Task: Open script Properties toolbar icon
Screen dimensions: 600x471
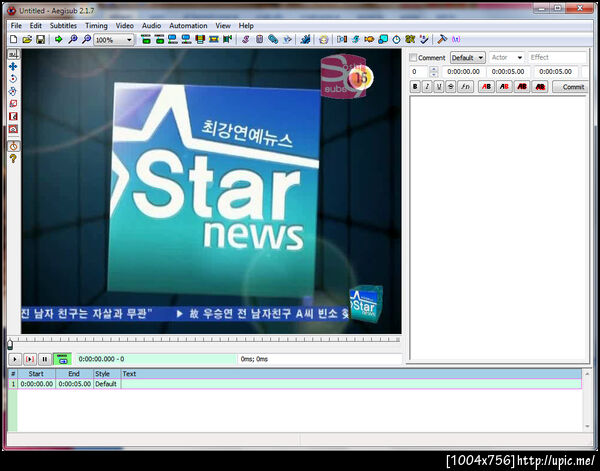Action: [x=259, y=39]
